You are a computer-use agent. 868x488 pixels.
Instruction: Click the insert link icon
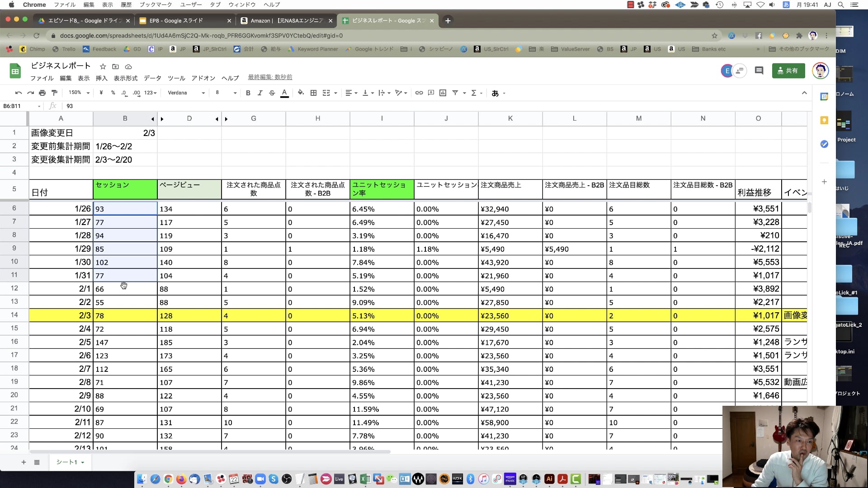click(x=419, y=93)
